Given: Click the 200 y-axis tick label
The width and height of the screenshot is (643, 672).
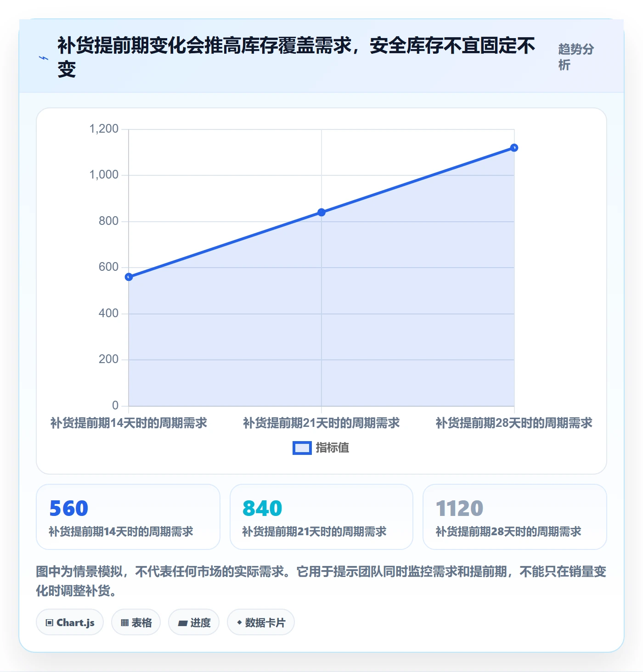Looking at the screenshot, I should tap(108, 359).
